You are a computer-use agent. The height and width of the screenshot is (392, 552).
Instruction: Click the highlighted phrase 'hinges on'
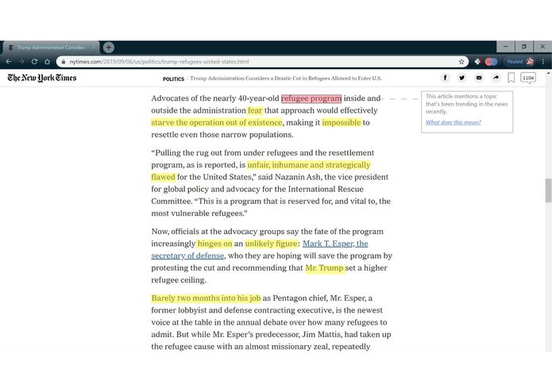[x=214, y=244]
